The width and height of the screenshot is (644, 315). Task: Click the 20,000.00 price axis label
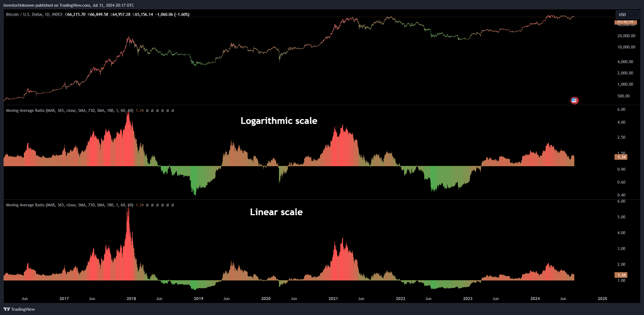(626, 36)
